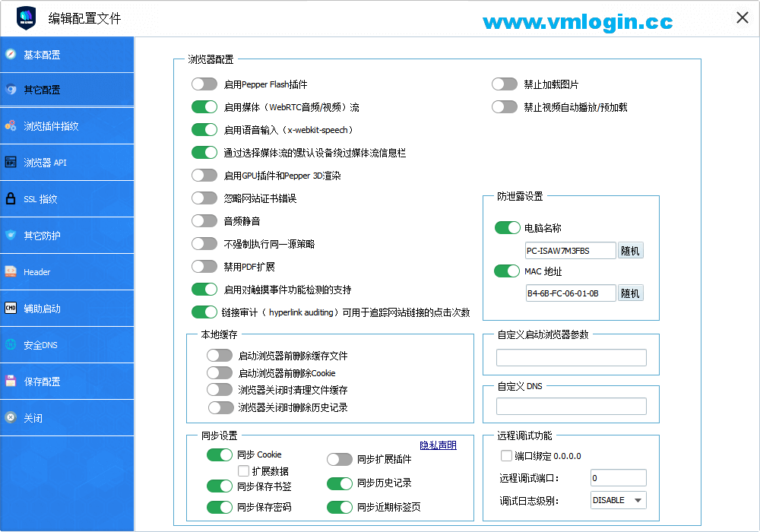The width and height of the screenshot is (760, 532).
Task: Disable 启用对触摸事件功能检测的支持 switch
Action: click(x=204, y=290)
